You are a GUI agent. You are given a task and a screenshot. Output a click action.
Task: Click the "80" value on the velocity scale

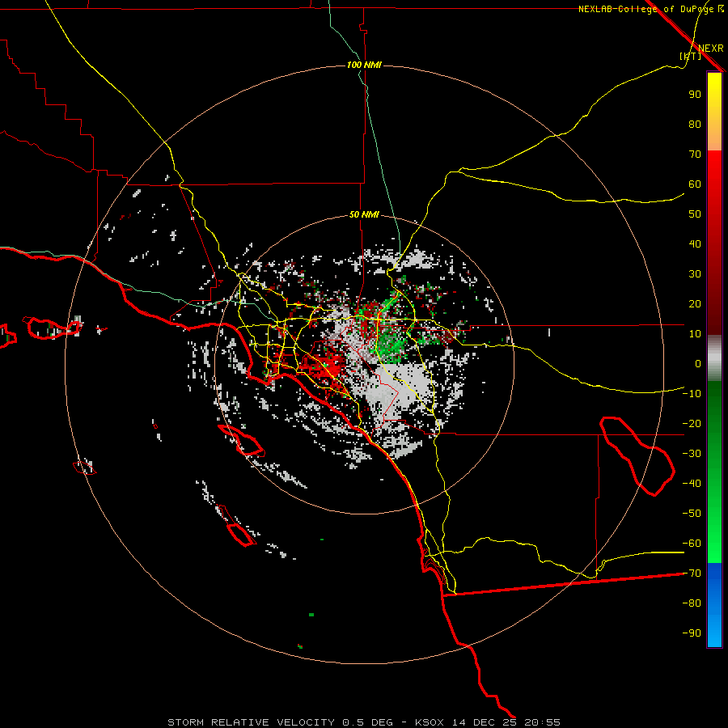click(x=695, y=125)
